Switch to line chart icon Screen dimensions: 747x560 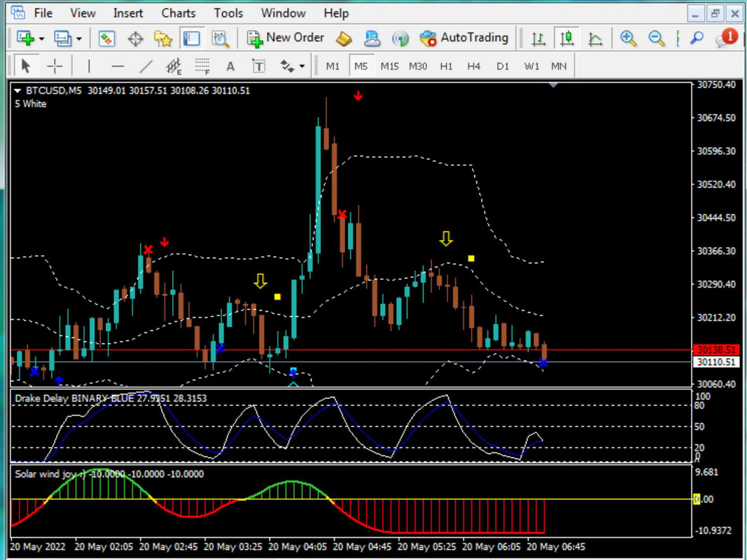(x=595, y=38)
